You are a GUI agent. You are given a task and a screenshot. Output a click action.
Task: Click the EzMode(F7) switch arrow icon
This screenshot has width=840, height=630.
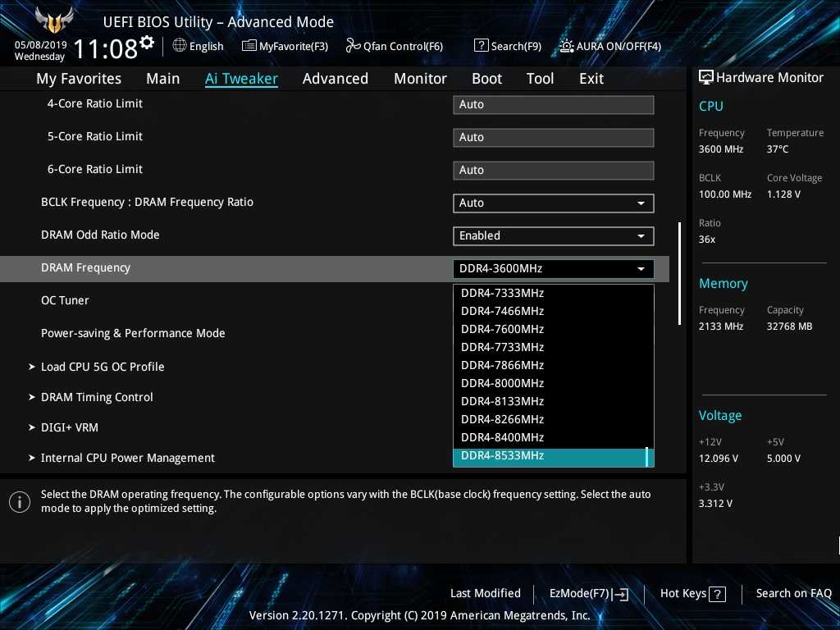pyautogui.click(x=621, y=594)
